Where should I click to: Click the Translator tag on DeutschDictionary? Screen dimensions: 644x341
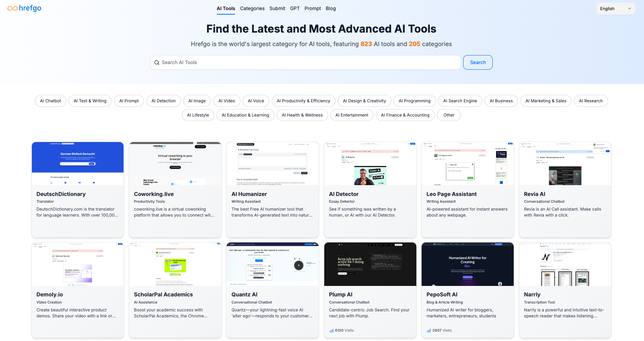[x=45, y=202]
